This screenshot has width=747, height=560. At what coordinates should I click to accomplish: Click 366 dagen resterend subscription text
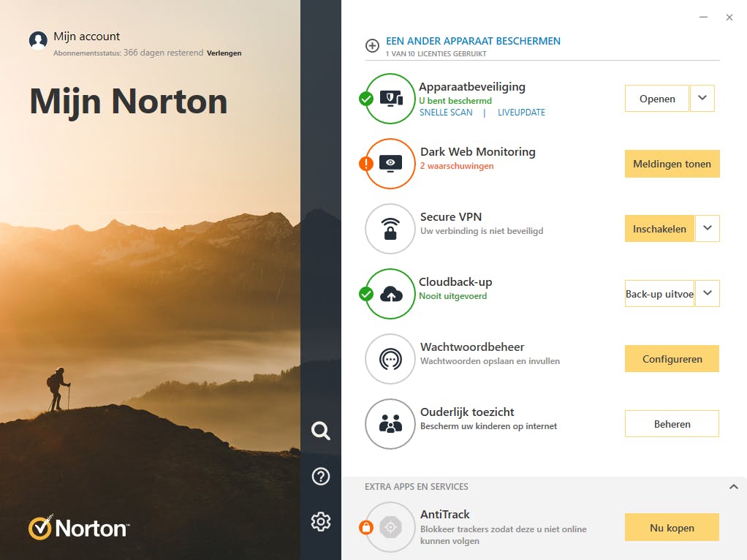click(164, 53)
